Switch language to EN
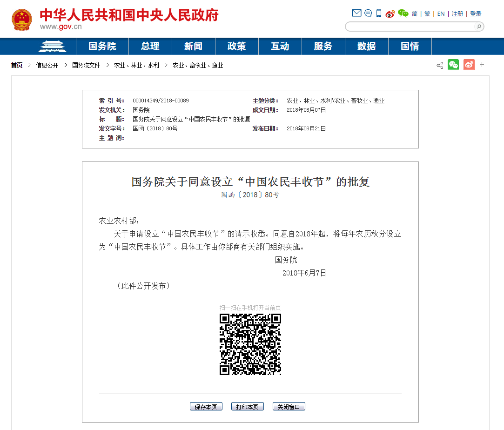504x430 pixels. [x=441, y=14]
